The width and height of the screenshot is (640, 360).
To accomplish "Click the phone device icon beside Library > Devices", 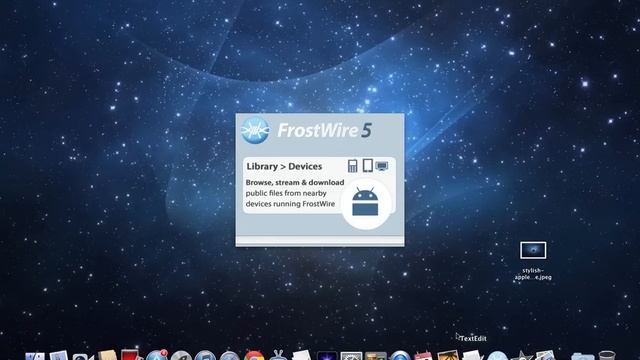I will [x=353, y=166].
